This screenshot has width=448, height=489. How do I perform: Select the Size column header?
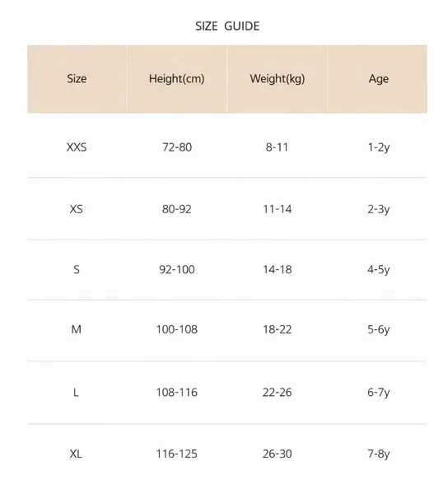(x=77, y=78)
